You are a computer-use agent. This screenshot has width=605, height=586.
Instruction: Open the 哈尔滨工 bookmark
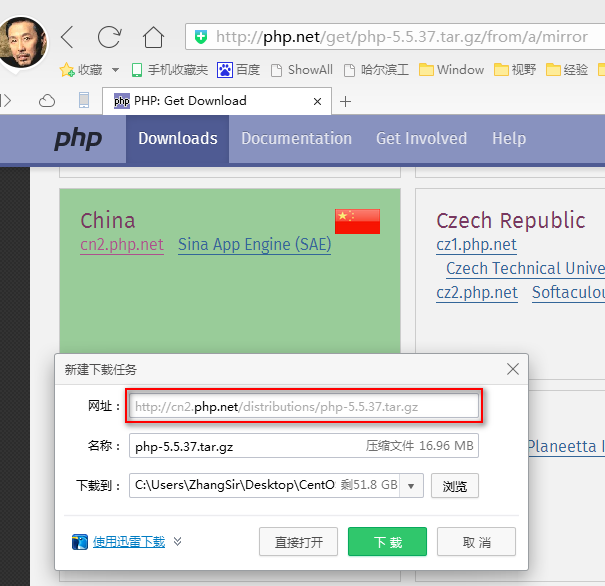click(376, 70)
